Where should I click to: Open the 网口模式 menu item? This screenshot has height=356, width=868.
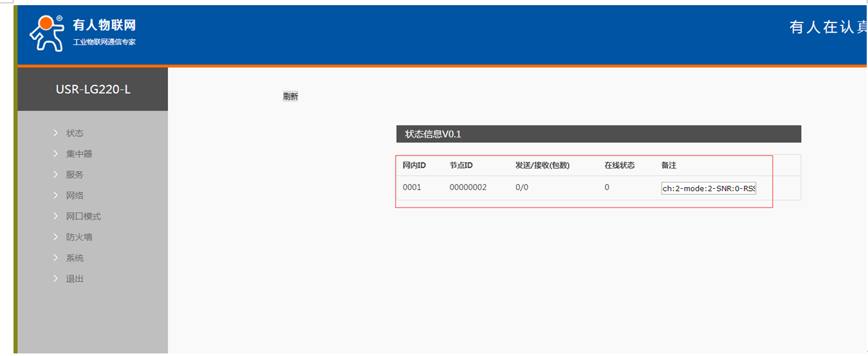pos(83,217)
